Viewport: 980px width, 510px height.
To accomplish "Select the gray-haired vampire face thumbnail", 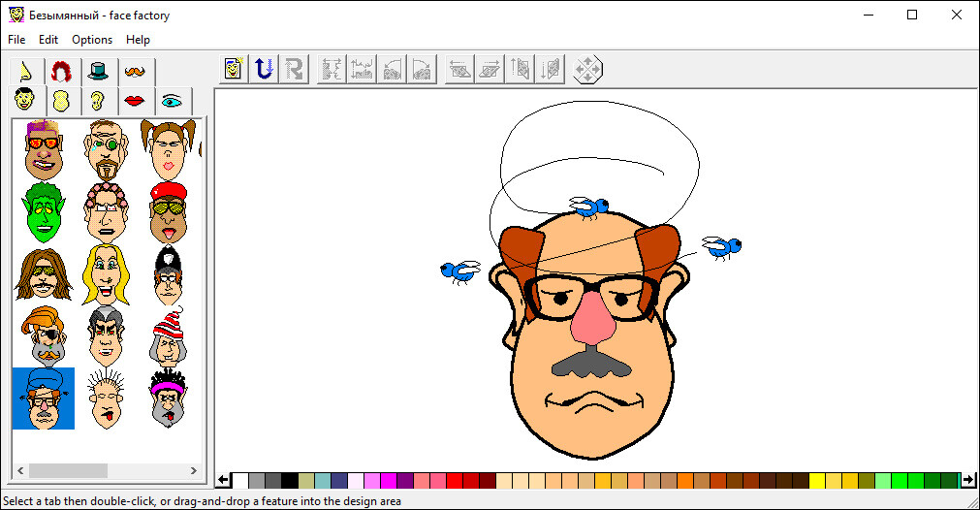I will pos(106,336).
